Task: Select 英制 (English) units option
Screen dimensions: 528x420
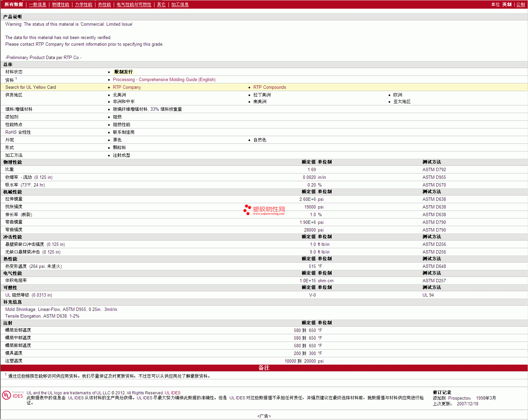Action: tap(507, 4)
